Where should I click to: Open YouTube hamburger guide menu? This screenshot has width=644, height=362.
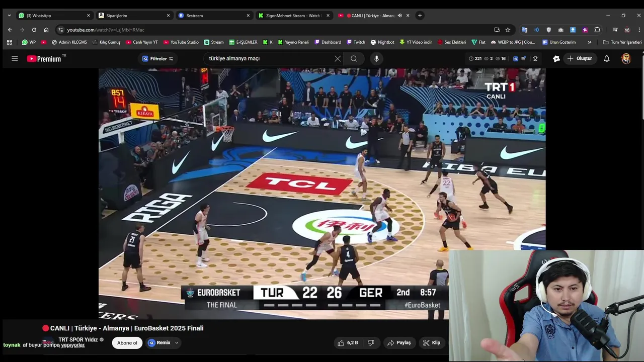click(15, 59)
